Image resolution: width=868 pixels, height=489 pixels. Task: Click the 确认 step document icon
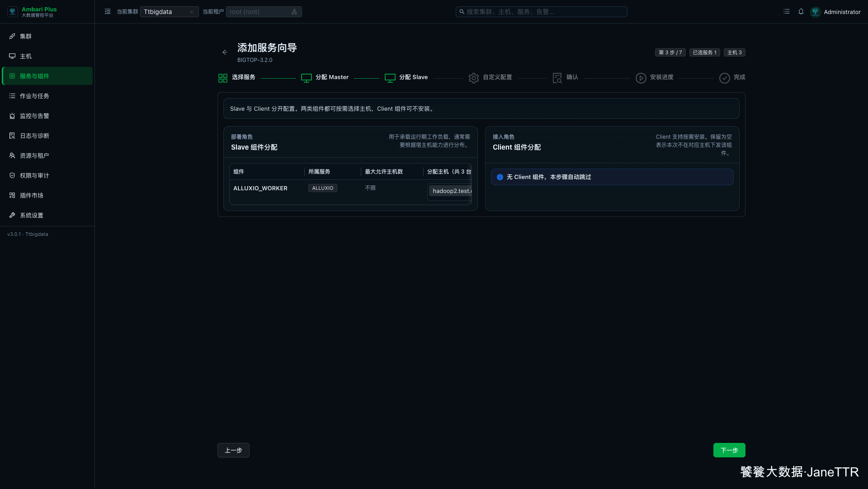coord(557,78)
